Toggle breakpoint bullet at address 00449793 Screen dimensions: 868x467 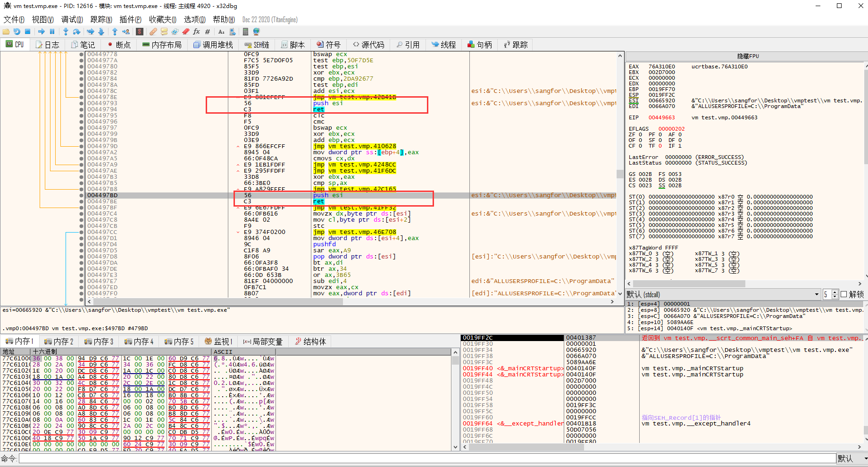coord(82,103)
